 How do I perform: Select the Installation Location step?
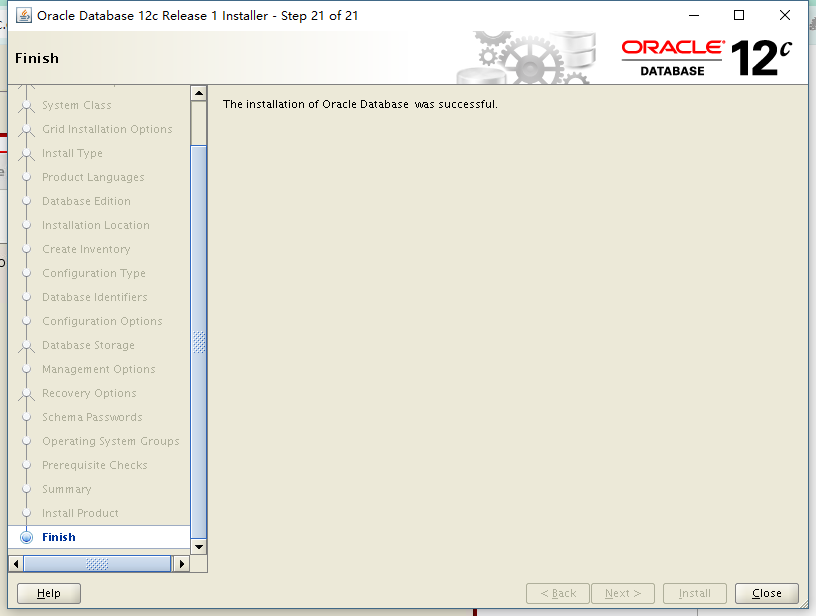[96, 225]
